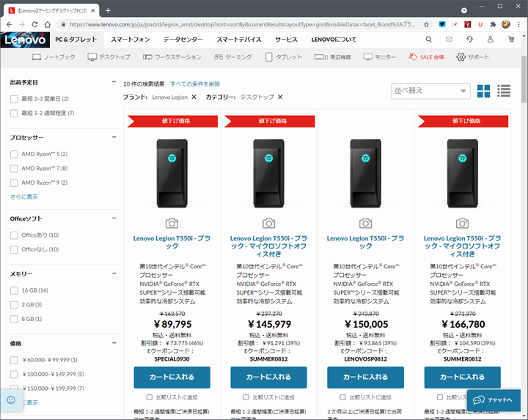Expand more processors with さらに表示
This screenshot has height=420, width=528.
pyautogui.click(x=24, y=197)
